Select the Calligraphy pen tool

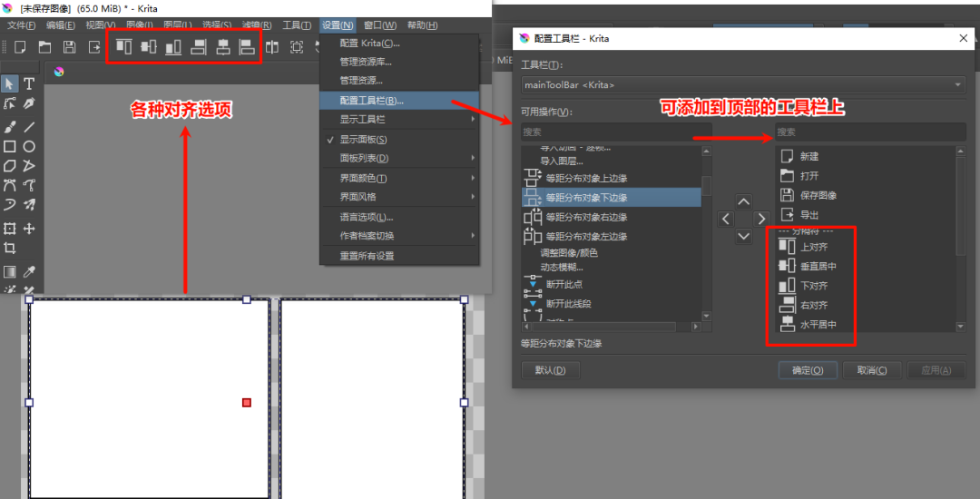[29, 103]
